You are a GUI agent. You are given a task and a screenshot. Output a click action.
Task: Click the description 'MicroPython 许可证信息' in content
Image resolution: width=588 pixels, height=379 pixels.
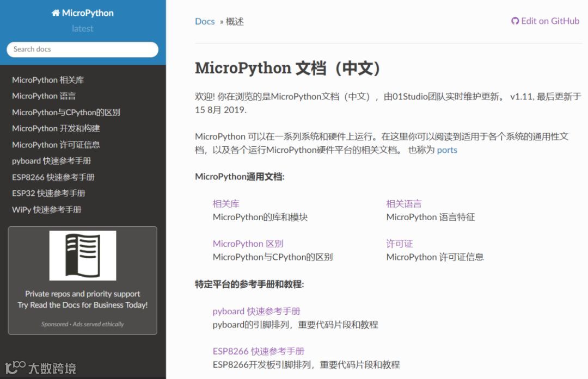[435, 257]
